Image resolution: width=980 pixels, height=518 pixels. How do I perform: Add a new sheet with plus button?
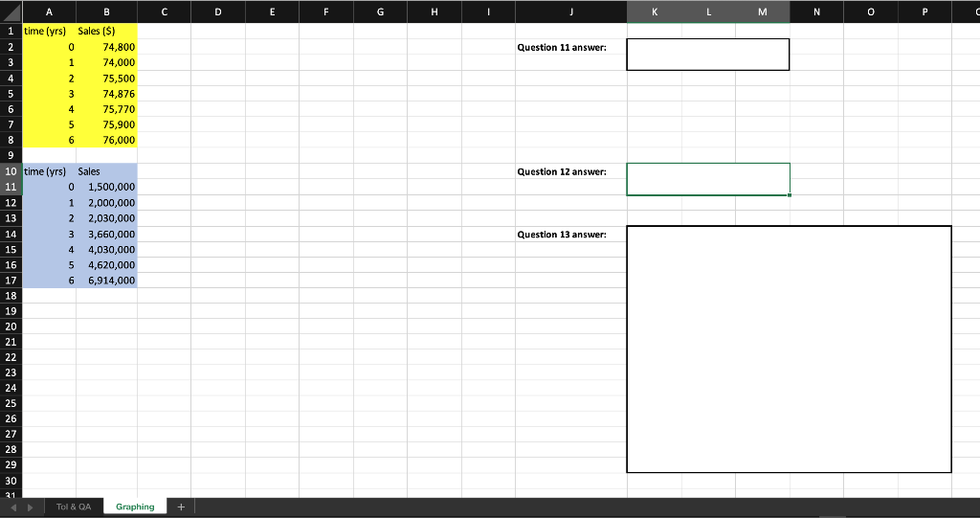coord(181,507)
